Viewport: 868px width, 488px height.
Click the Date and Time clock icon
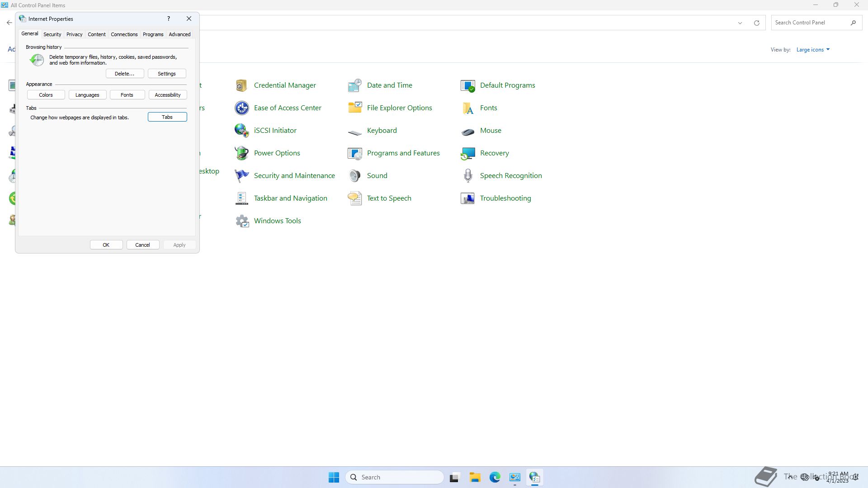point(354,85)
